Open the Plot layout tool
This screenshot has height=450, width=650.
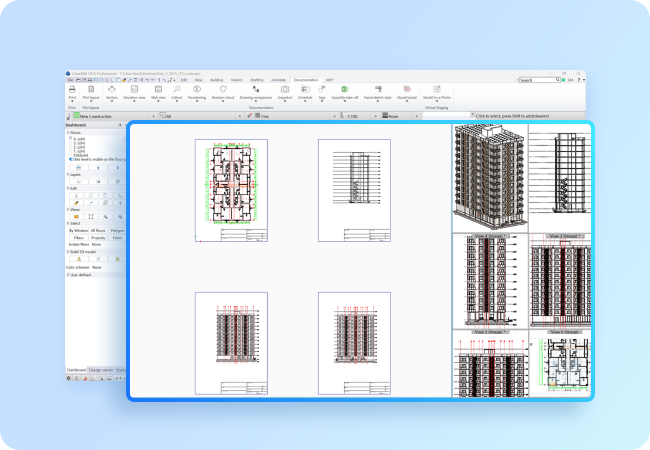[x=90, y=90]
